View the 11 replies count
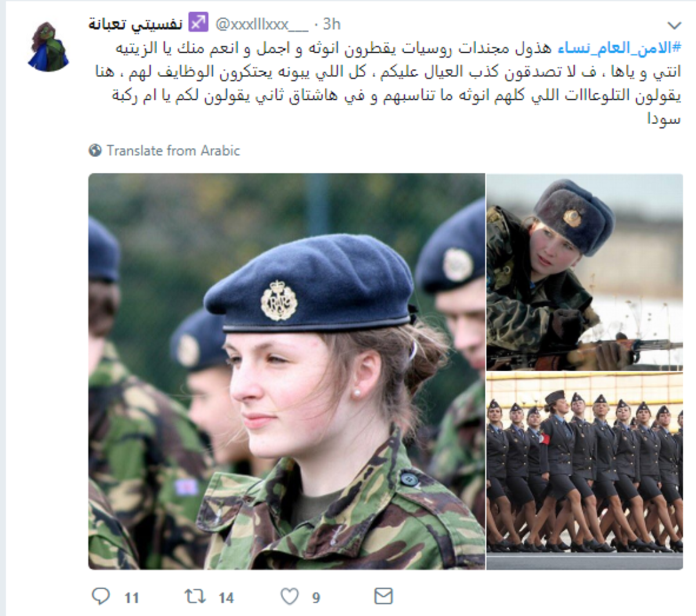The height and width of the screenshot is (616, 696). pos(132,597)
